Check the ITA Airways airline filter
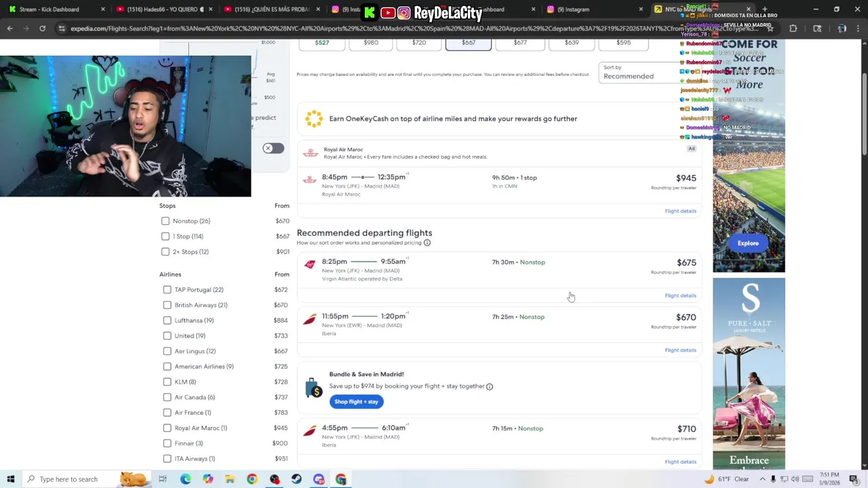 pyautogui.click(x=167, y=459)
